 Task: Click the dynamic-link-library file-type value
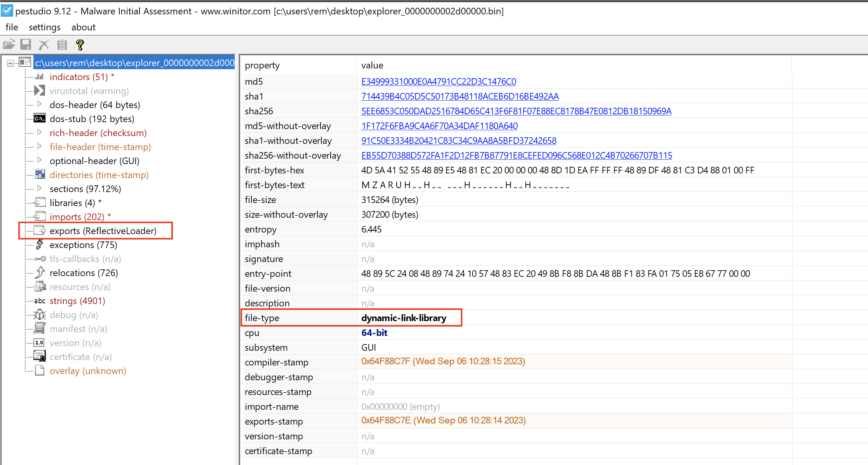(x=404, y=318)
